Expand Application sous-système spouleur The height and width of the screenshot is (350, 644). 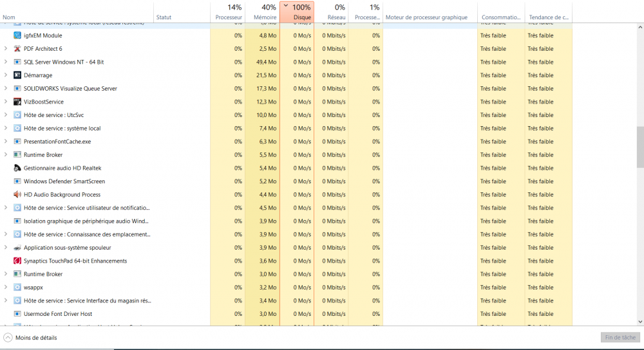tap(5, 248)
